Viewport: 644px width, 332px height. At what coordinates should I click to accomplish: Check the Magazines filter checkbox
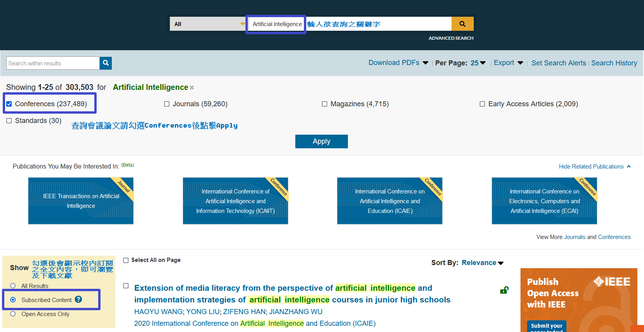click(325, 104)
